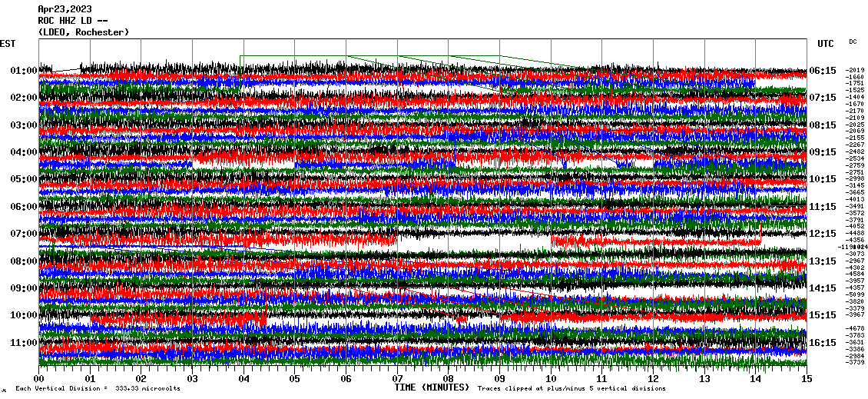Click the 10 minute tick label
The height and width of the screenshot is (399, 868).
coord(551,379)
